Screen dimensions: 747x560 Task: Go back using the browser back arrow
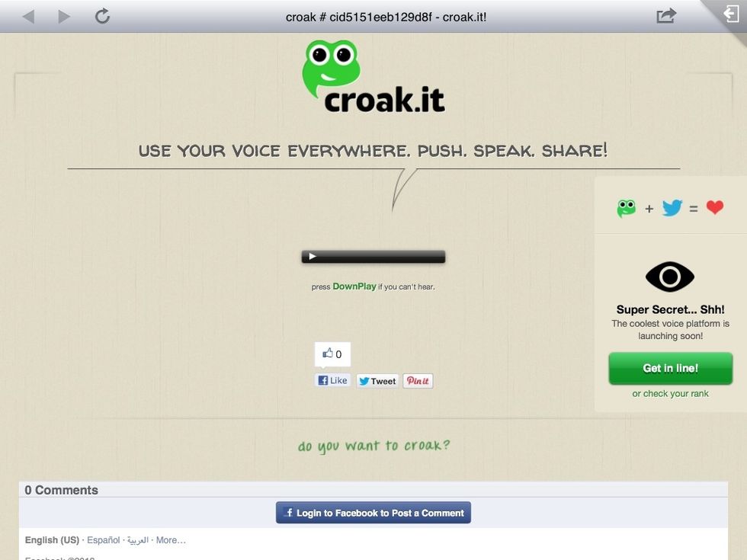click(29, 17)
